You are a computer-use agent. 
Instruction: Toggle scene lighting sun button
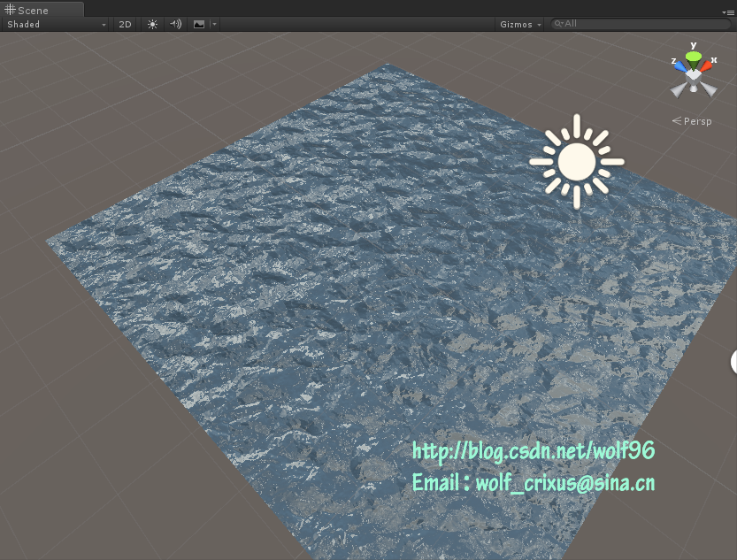click(152, 24)
